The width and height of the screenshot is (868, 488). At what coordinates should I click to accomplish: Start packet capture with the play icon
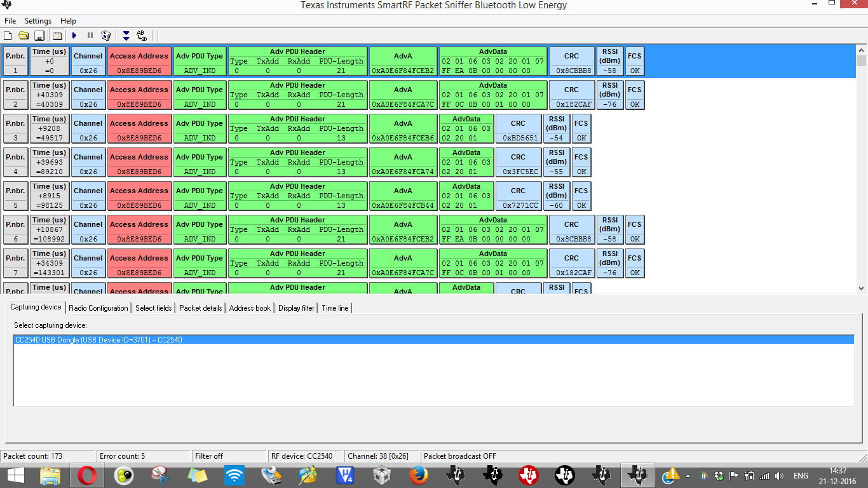(74, 36)
